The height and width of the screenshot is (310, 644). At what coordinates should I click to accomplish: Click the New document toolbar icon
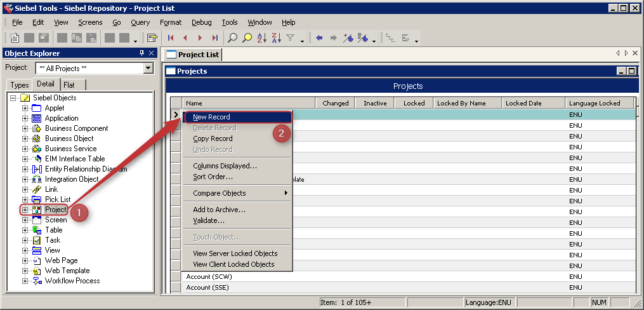(x=15, y=38)
